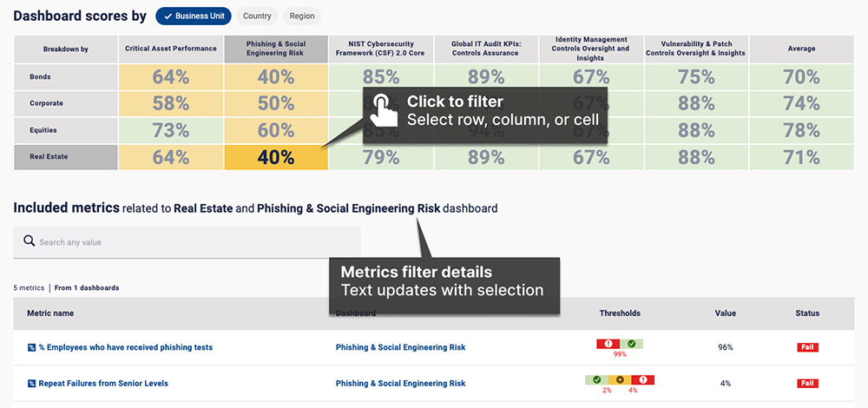868x408 pixels.
Task: Click amber middle threshold icon in Repeat Failures row
Action: pos(619,379)
